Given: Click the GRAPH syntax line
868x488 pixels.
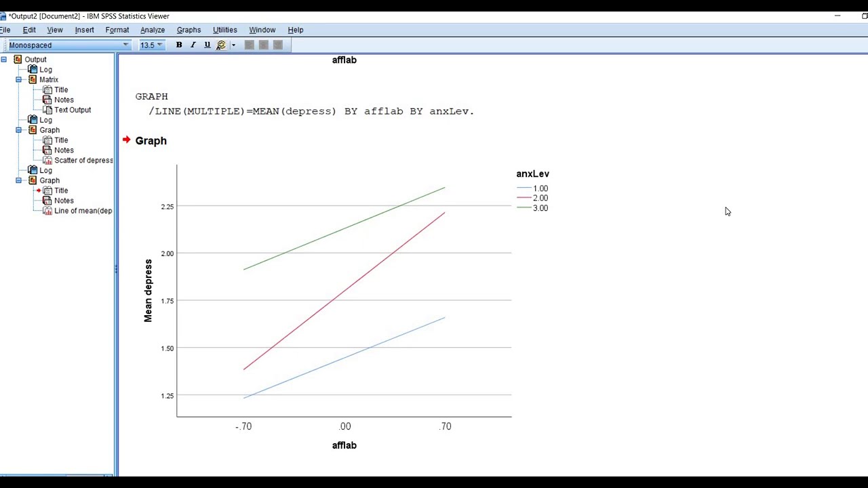Looking at the screenshot, I should (152, 96).
